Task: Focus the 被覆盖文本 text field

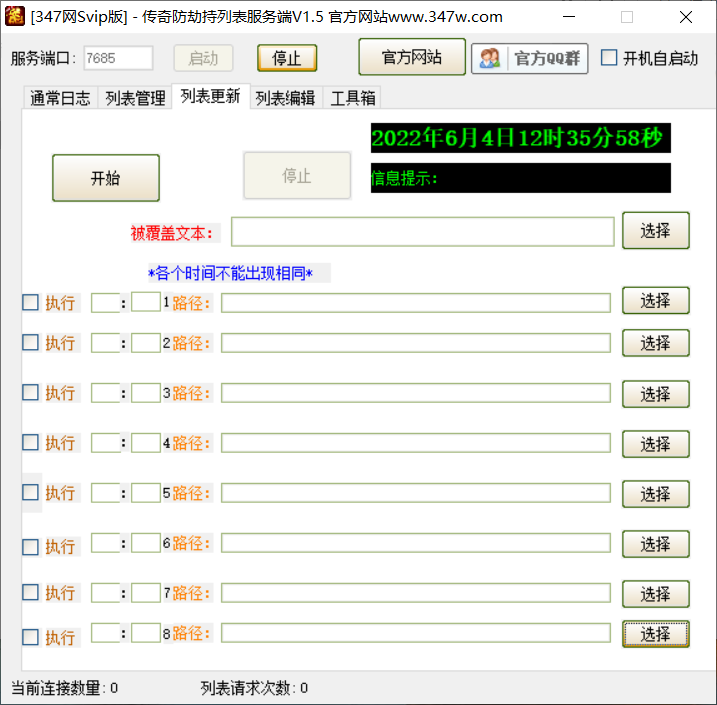Action: [x=423, y=232]
